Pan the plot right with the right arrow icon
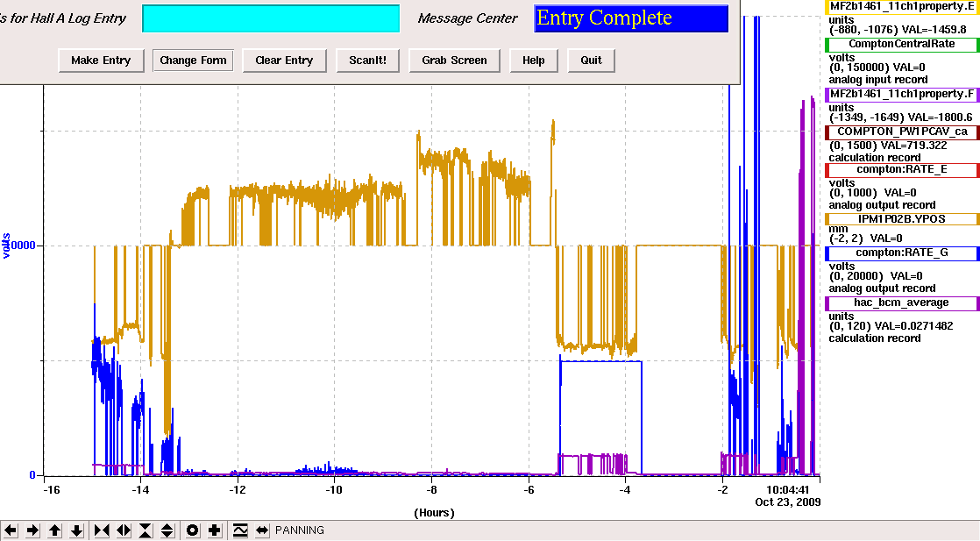 click(32, 530)
